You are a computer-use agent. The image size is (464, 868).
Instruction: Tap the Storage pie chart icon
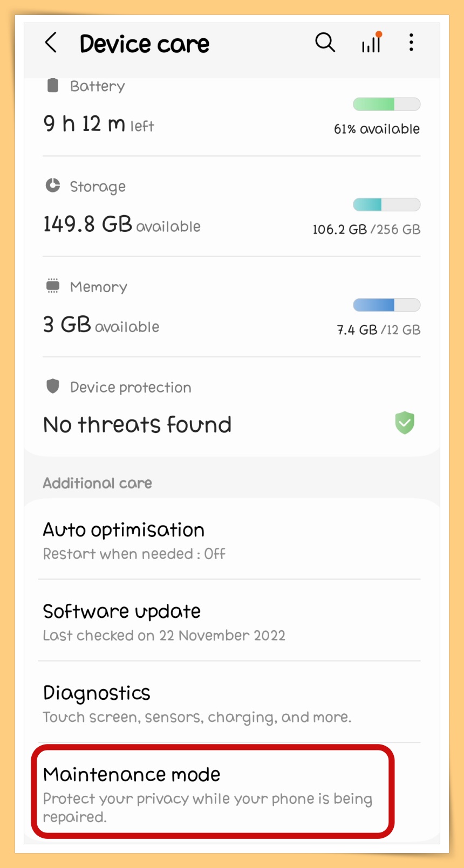point(52,185)
